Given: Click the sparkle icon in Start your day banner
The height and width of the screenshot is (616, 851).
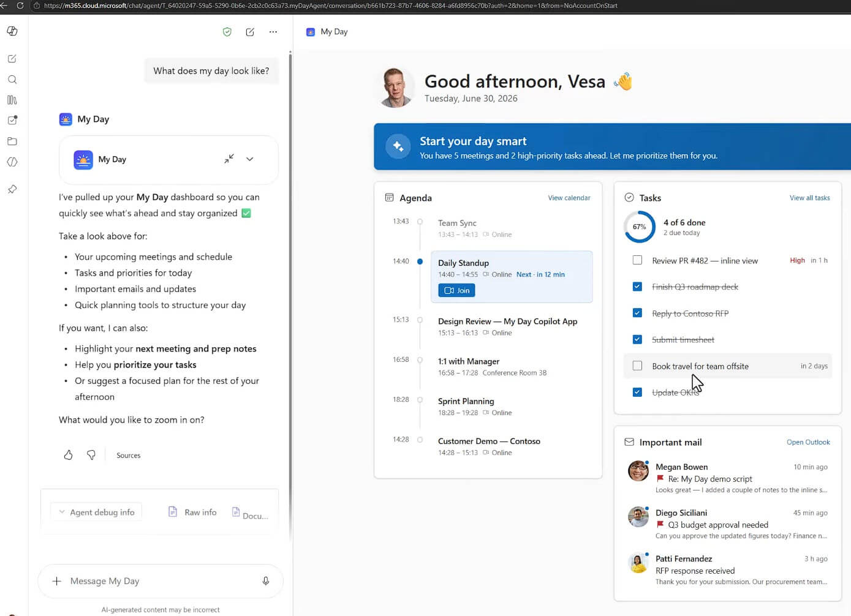Looking at the screenshot, I should [398, 147].
